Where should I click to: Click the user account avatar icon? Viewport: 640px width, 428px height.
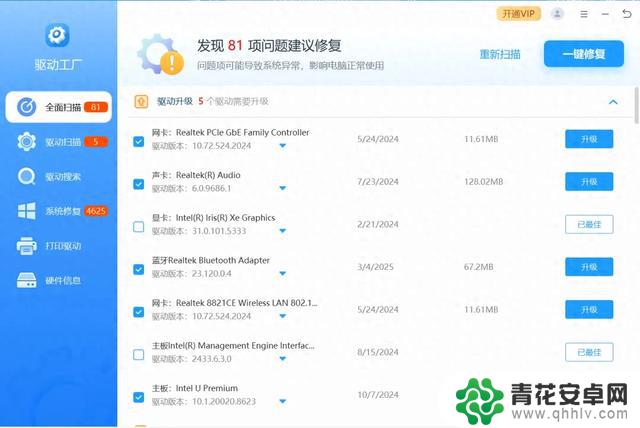pyautogui.click(x=557, y=14)
